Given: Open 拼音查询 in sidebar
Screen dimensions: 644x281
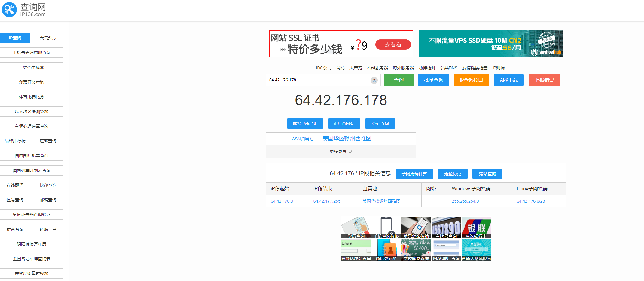Looking at the screenshot, I should point(15,229).
